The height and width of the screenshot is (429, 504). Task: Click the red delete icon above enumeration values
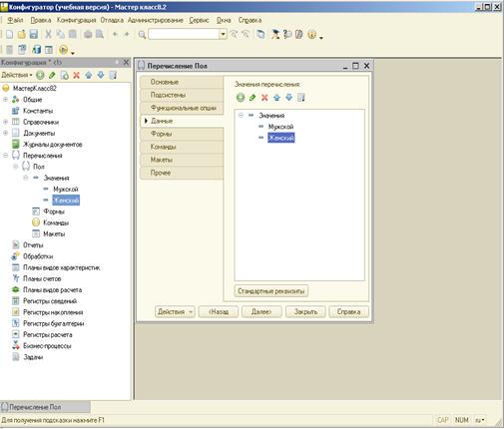[x=264, y=98]
